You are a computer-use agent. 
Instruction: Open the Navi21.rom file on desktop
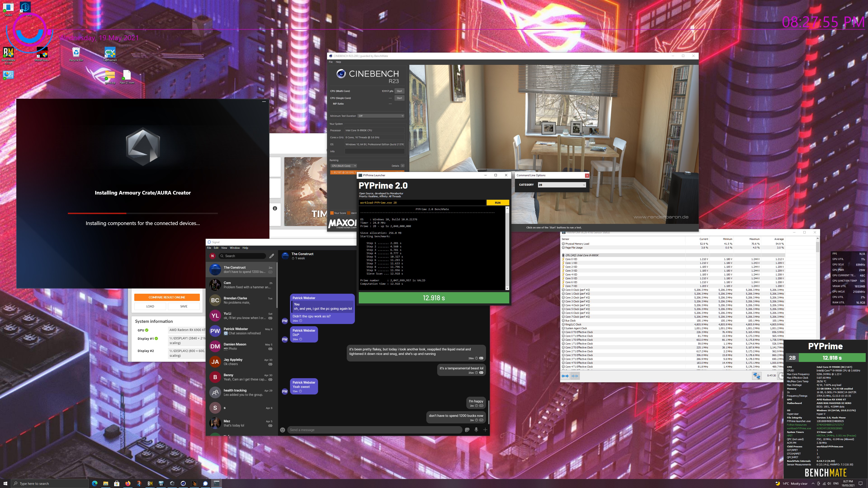tap(127, 77)
